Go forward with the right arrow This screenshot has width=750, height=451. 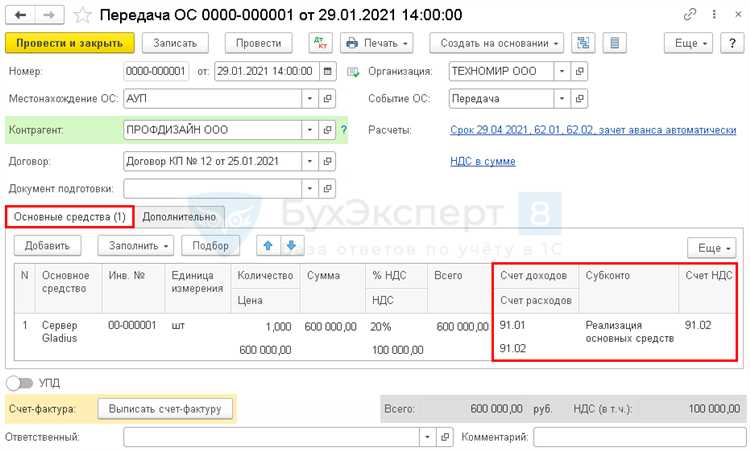click(49, 15)
